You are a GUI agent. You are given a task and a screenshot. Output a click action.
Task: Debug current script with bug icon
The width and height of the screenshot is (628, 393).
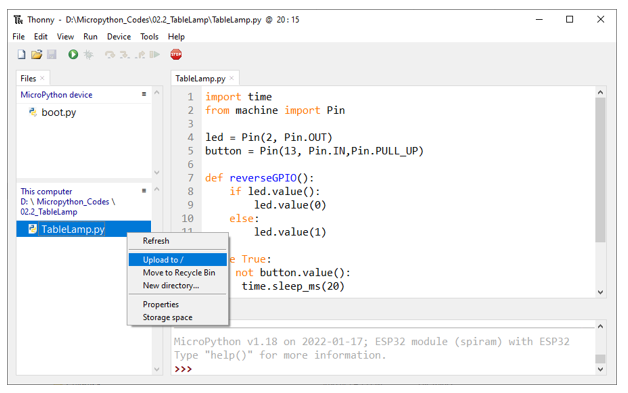tap(88, 54)
